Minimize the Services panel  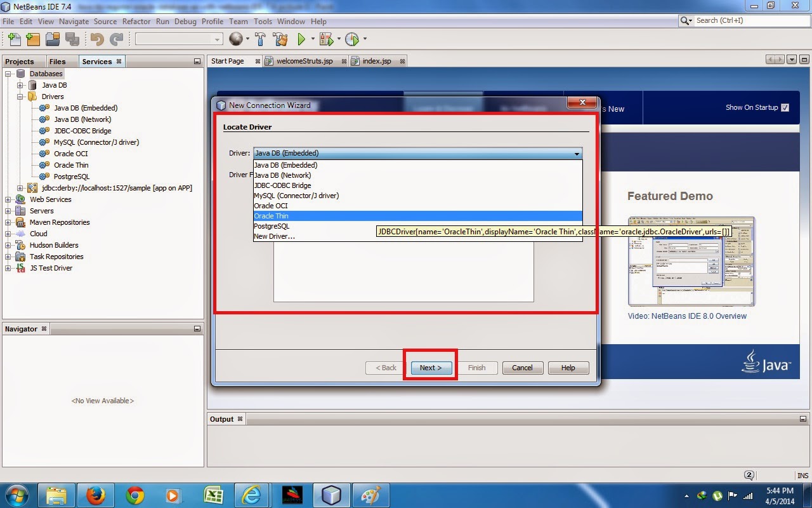(x=197, y=62)
